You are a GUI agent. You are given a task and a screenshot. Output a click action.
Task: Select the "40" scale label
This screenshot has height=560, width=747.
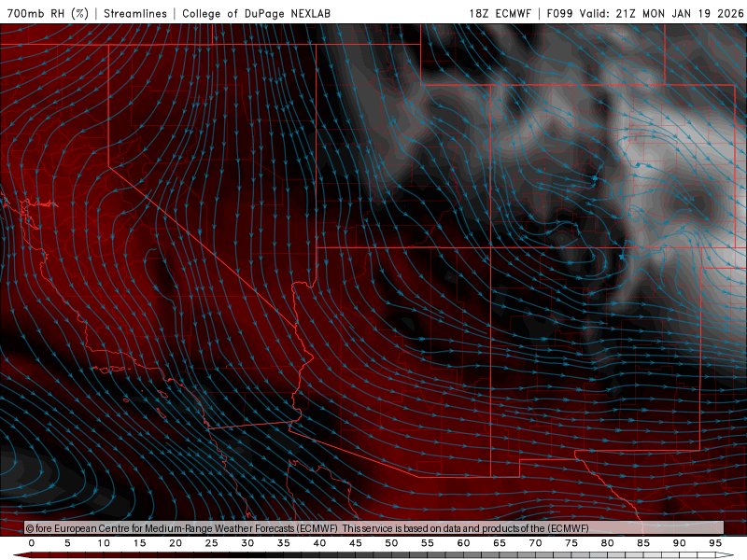coord(319,543)
